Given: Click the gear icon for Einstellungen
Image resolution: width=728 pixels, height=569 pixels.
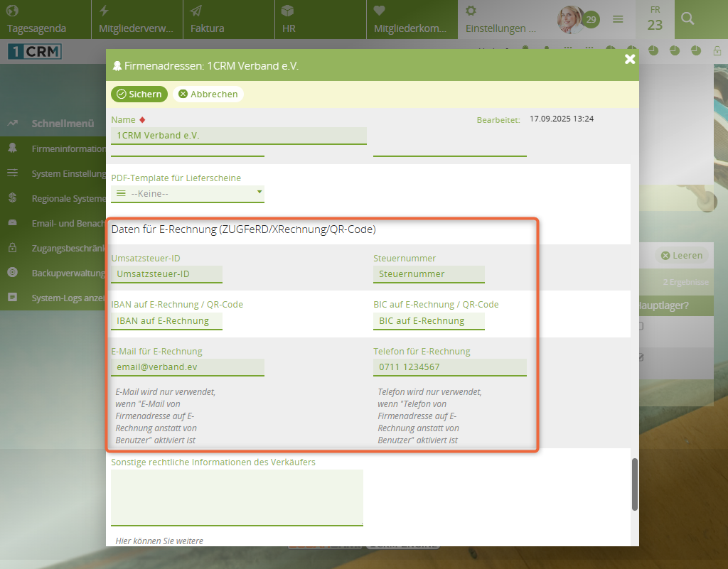Looking at the screenshot, I should pos(471,11).
